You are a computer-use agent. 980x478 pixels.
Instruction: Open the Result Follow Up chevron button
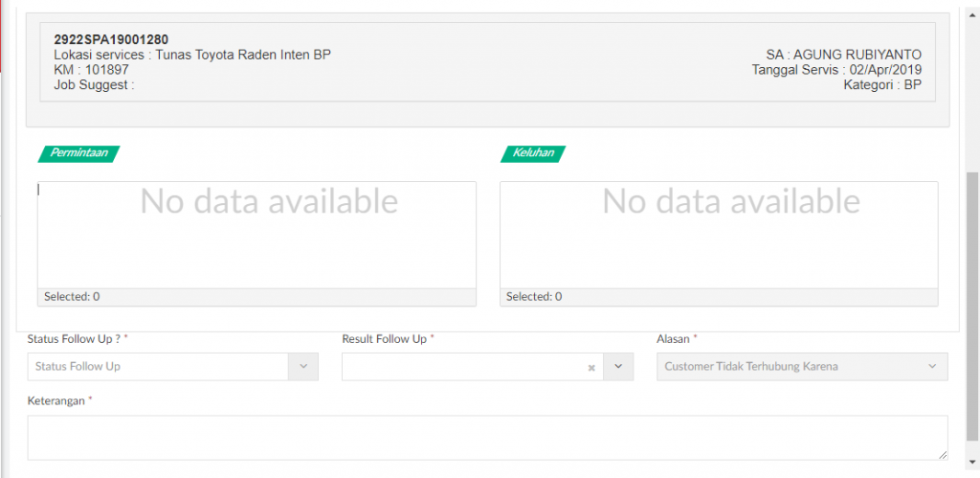pos(619,367)
